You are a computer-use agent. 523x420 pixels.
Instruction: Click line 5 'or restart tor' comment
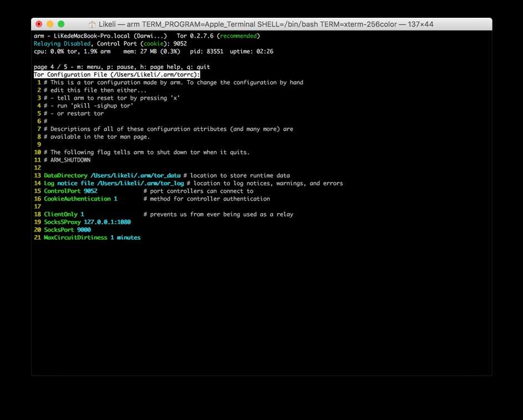click(74, 114)
